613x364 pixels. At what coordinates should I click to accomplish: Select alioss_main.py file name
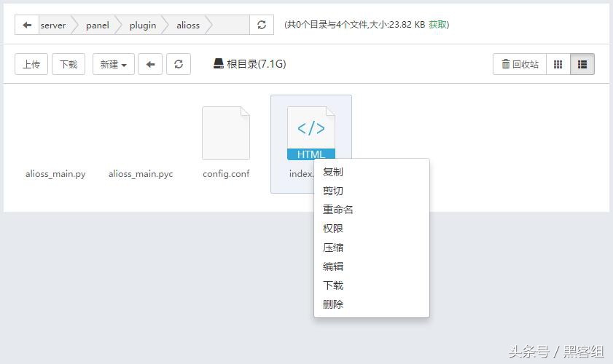(x=55, y=174)
